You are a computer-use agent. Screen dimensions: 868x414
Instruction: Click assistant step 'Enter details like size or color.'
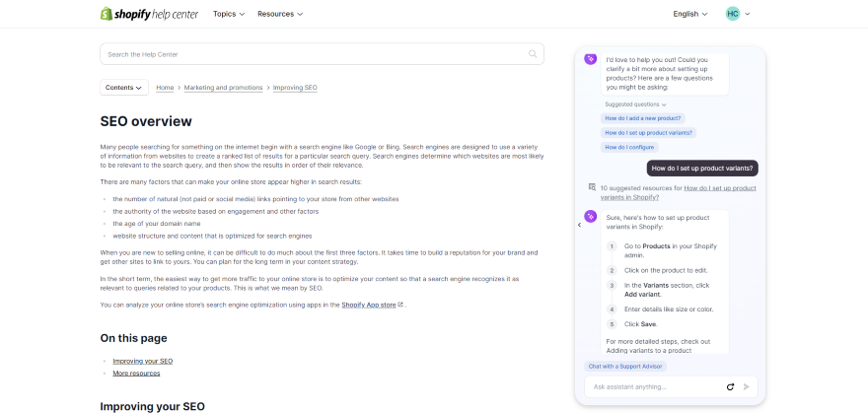coord(669,310)
